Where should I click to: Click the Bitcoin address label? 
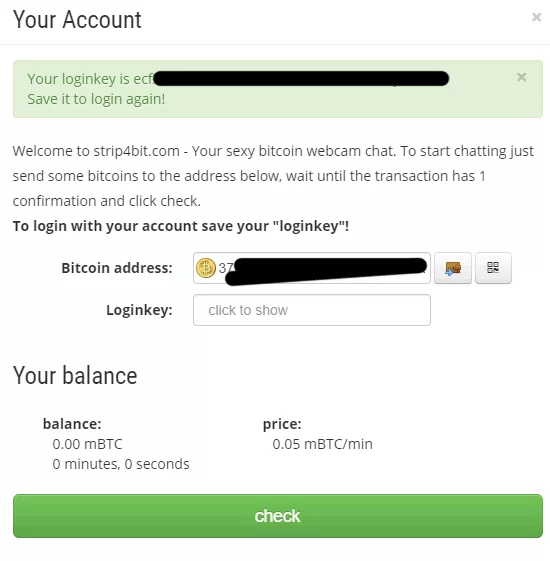click(117, 268)
